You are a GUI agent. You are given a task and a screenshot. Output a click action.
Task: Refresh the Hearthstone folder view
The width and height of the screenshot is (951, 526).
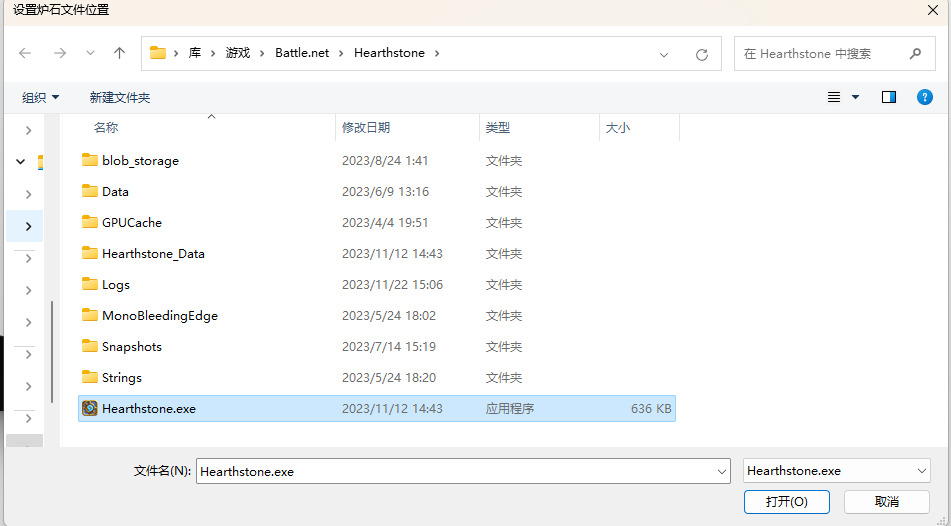pyautogui.click(x=702, y=55)
